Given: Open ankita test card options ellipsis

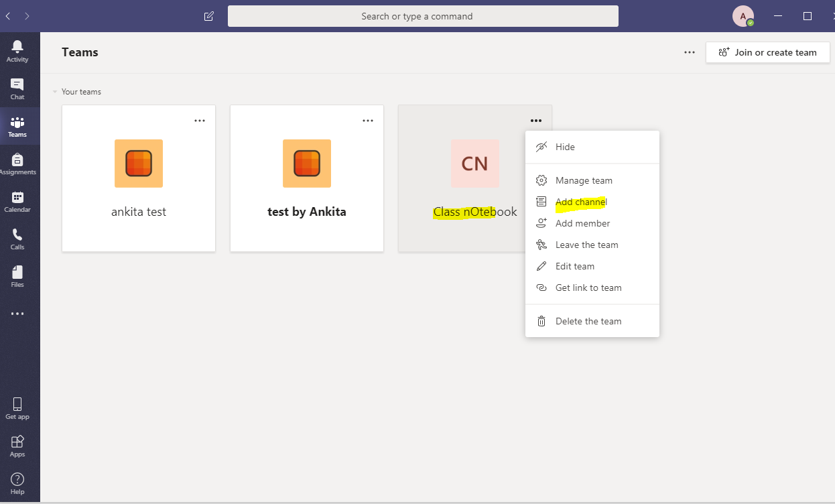Looking at the screenshot, I should pyautogui.click(x=200, y=121).
